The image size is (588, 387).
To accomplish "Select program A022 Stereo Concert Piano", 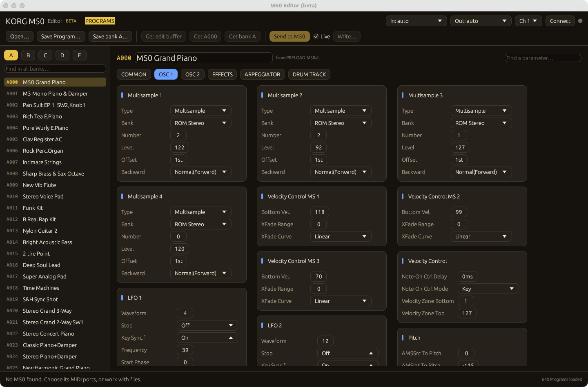I will 55,334.
